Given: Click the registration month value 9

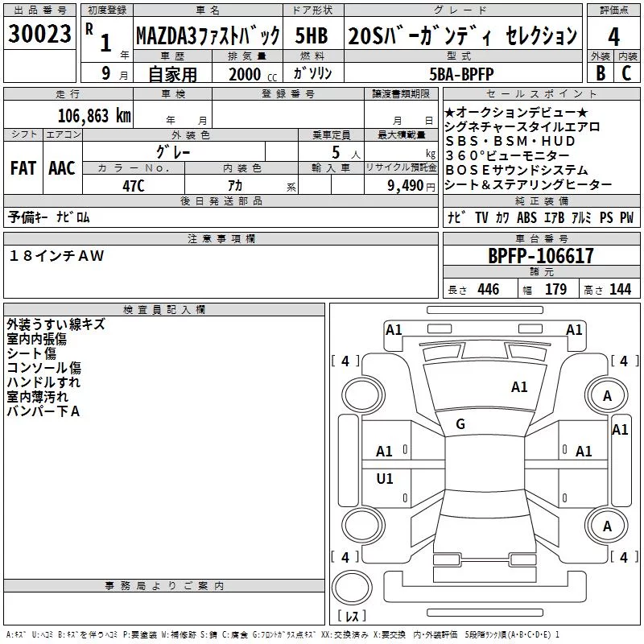Looking at the screenshot, I should [x=106, y=73].
